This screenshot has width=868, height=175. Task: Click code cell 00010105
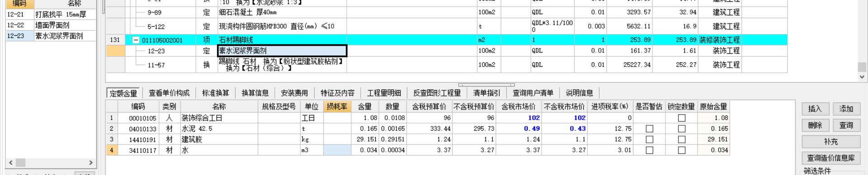138,118
